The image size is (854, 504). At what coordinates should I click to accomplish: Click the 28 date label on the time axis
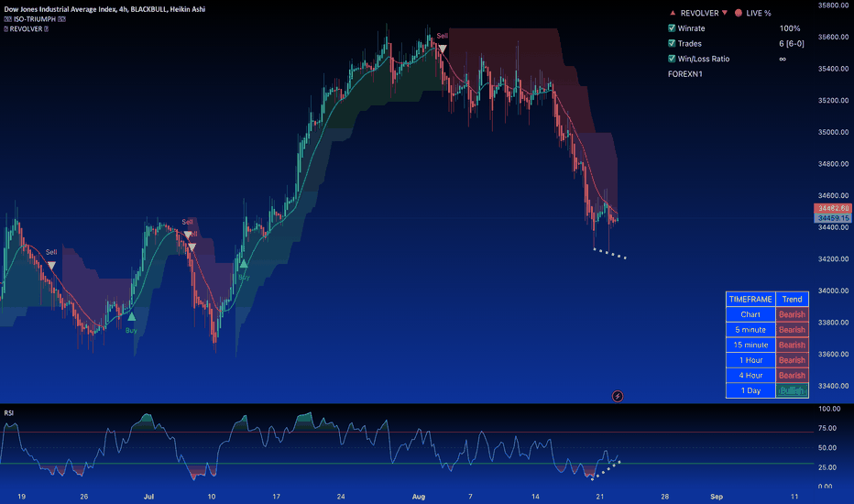[x=664, y=497]
